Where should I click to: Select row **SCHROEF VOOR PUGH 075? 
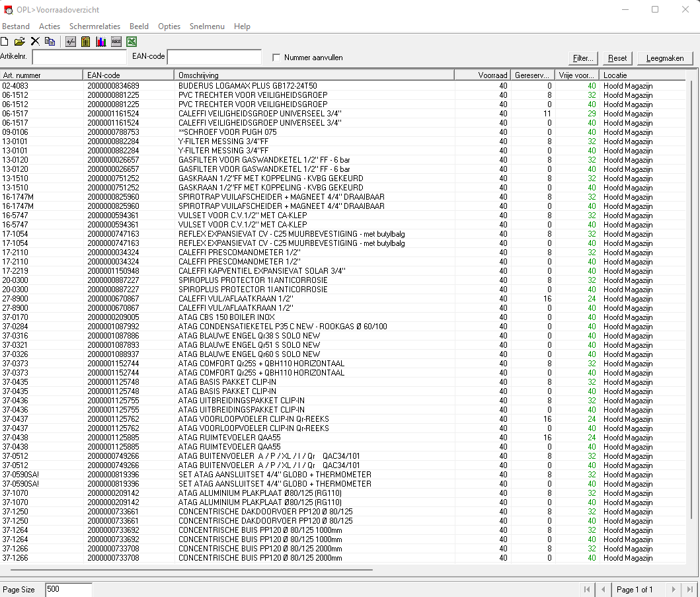coord(343,132)
